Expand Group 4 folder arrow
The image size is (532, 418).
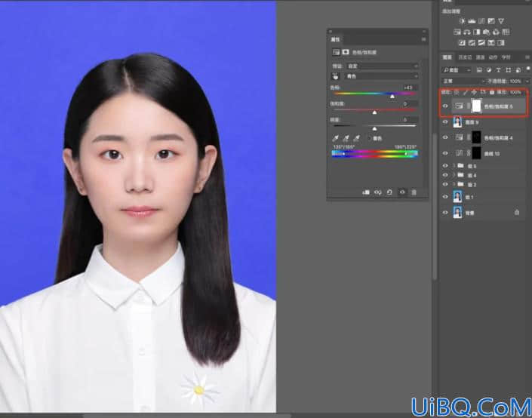[454, 175]
